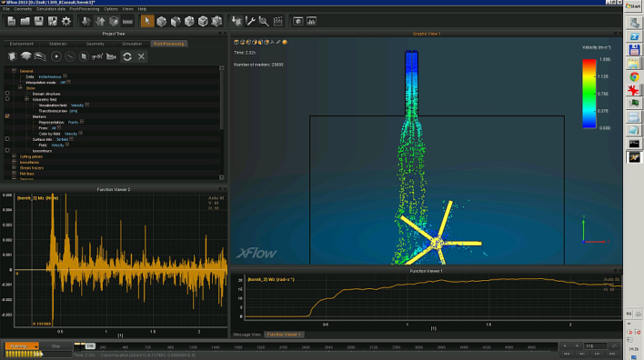
Task: Switch to the Environment tab
Action: [x=21, y=44]
